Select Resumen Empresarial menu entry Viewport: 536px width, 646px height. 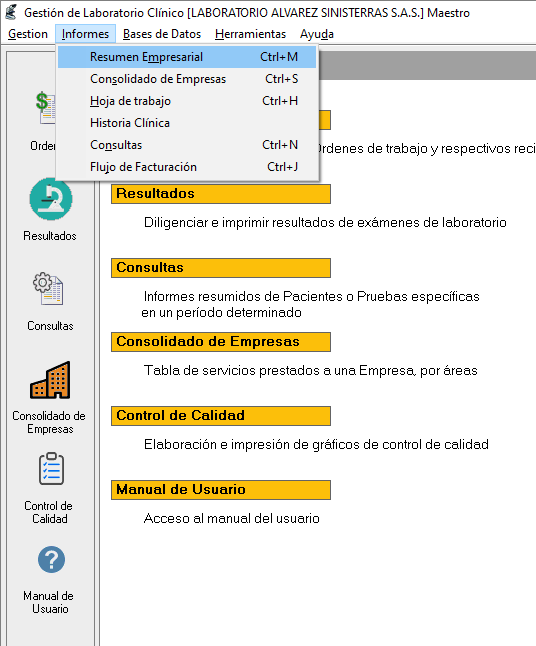click(187, 57)
